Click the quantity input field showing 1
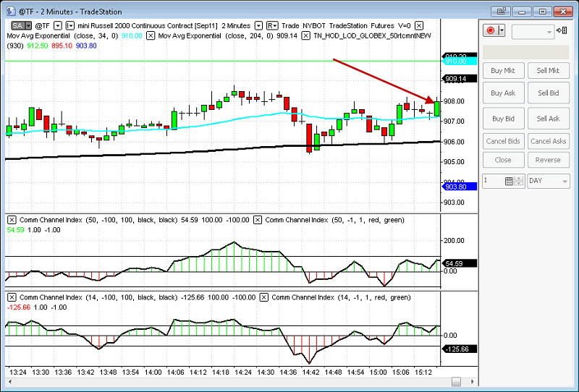Image resolution: width=579 pixels, height=392 pixels. point(494,182)
